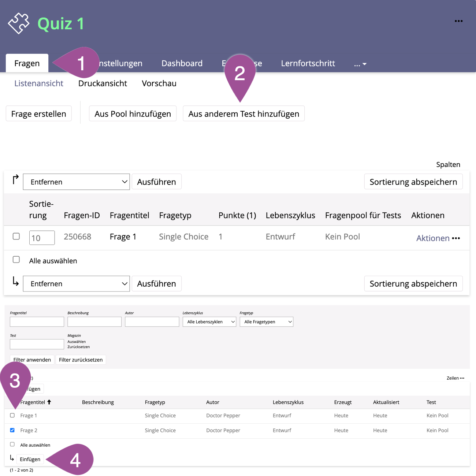
Task: Click the Zeilen rows options dots
Action: [x=462, y=378]
